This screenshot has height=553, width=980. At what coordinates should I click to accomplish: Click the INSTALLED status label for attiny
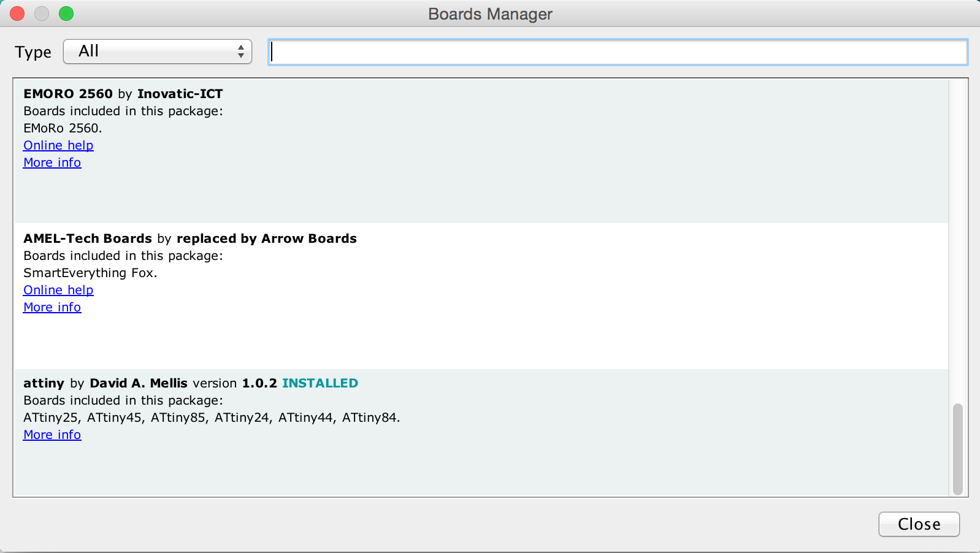tap(320, 383)
